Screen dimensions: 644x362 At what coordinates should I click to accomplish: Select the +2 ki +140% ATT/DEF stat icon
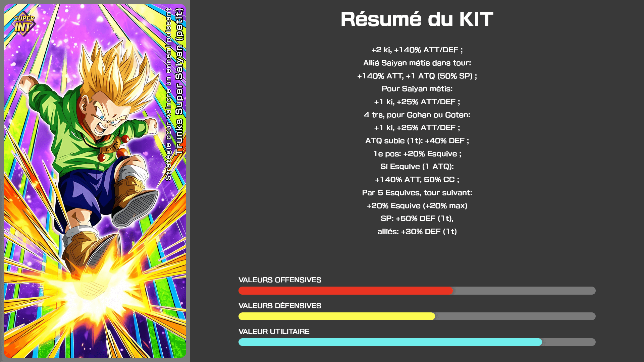(416, 50)
